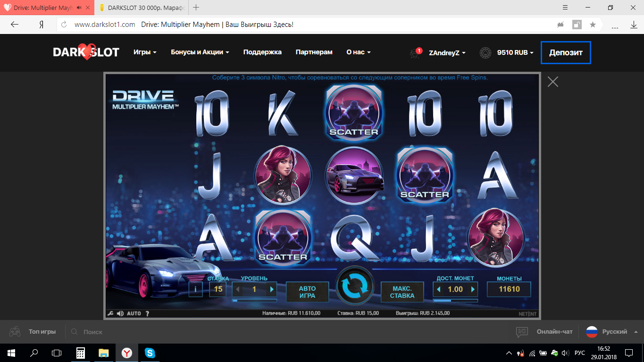This screenshot has width=644, height=362.
Task: Decrease bet level with left arrow
Action: click(237, 289)
